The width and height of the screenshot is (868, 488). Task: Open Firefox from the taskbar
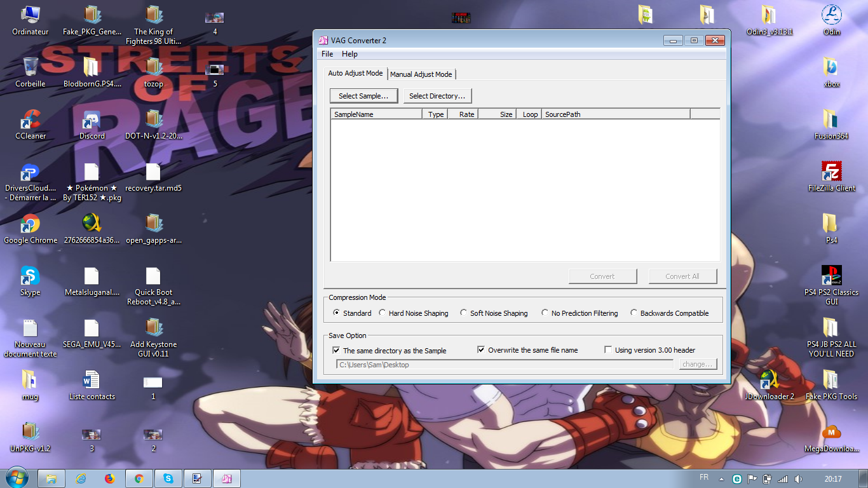click(110, 478)
